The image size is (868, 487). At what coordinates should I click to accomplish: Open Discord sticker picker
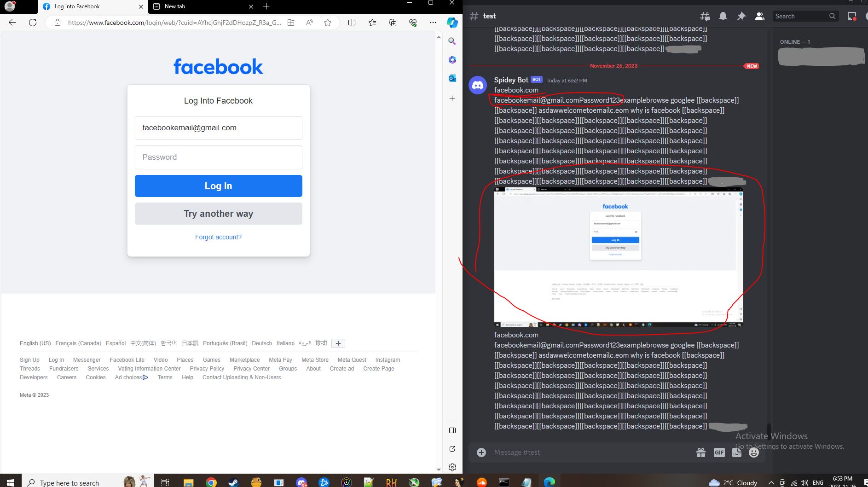(737, 452)
